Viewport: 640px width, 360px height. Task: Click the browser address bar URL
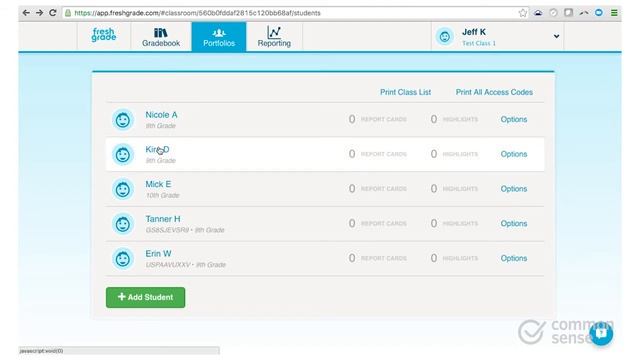pyautogui.click(x=198, y=13)
